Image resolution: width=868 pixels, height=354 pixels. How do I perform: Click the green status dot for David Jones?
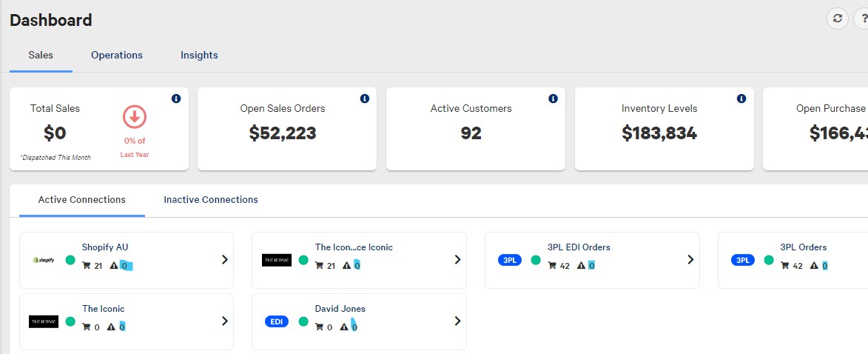(x=303, y=321)
